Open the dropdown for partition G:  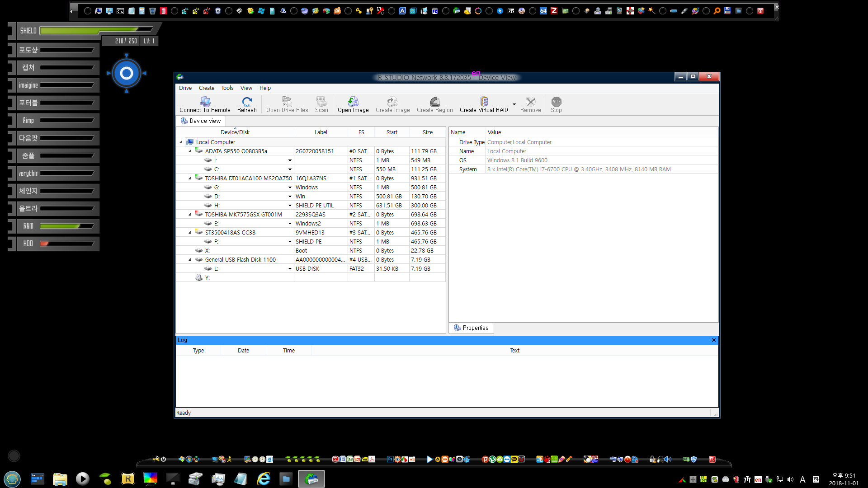point(290,188)
